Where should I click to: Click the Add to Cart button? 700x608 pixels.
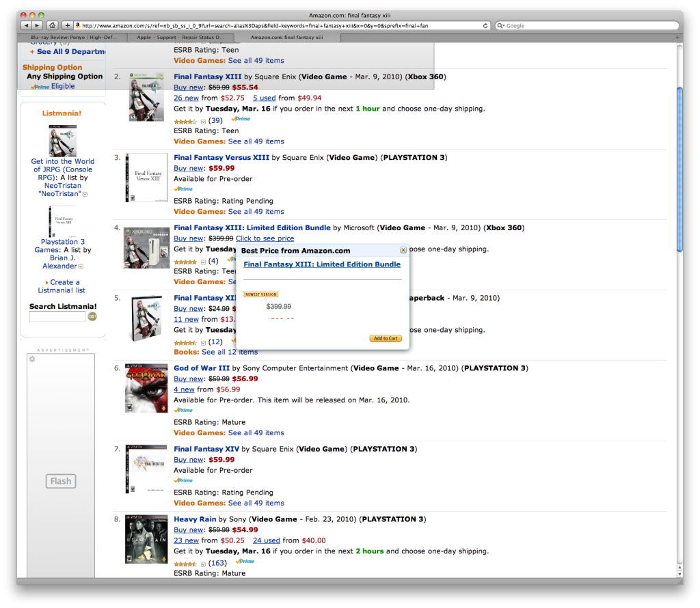tap(386, 338)
